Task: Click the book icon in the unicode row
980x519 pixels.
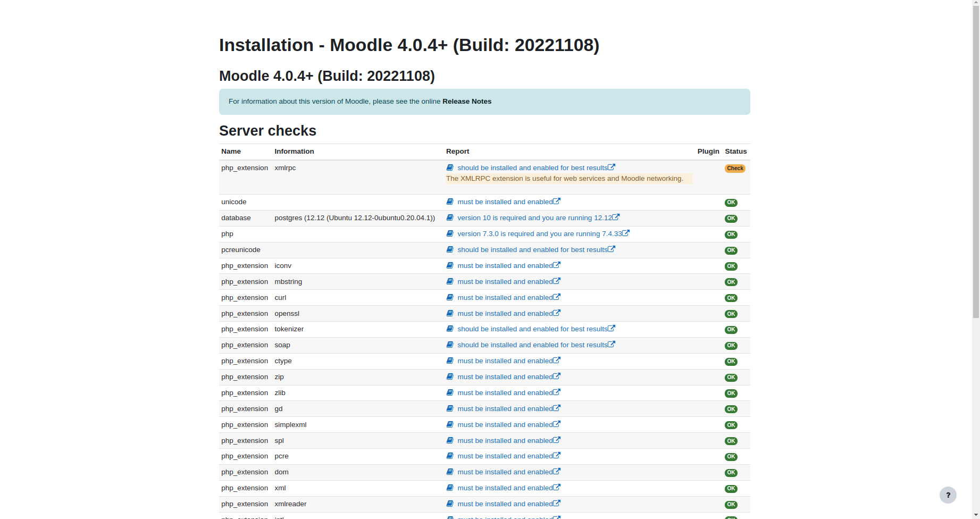Action: [450, 202]
